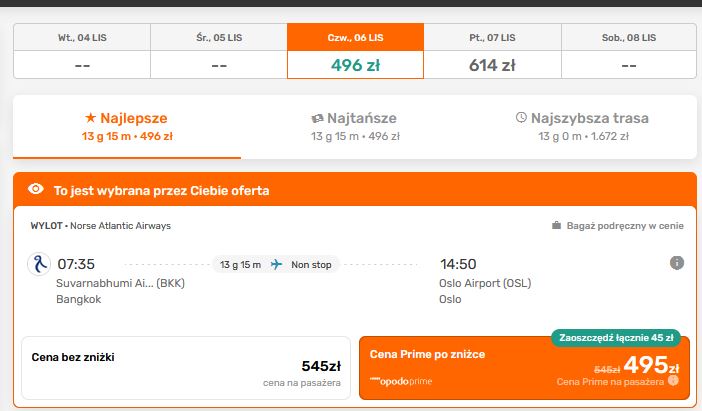Click the opodo prime logo
Image resolution: width=702 pixels, height=411 pixels.
(x=401, y=381)
